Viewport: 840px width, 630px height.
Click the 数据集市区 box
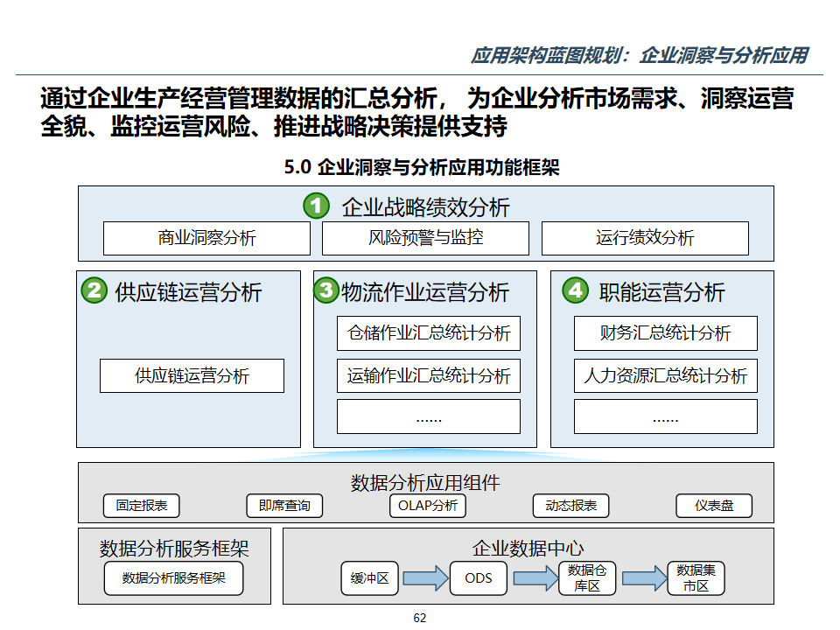[696, 578]
